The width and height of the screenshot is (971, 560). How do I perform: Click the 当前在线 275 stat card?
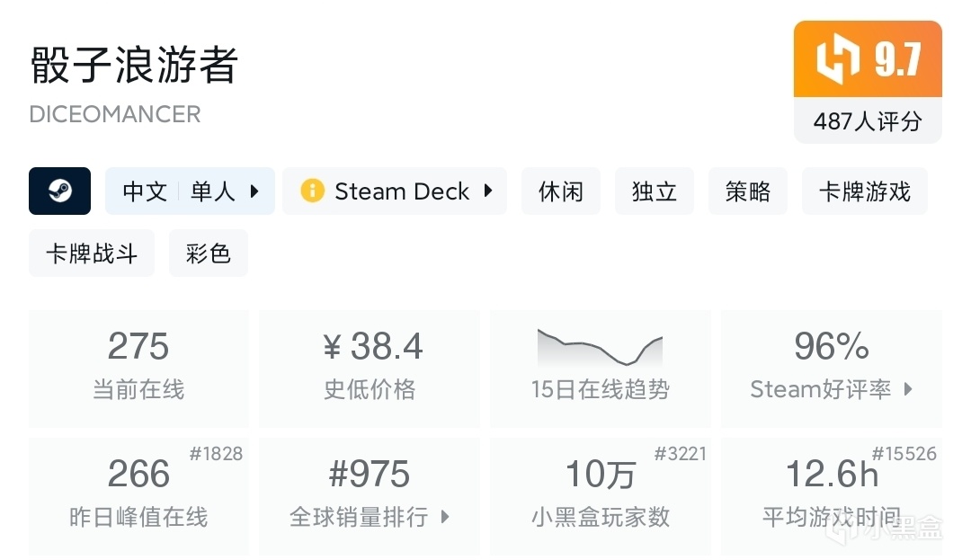[138, 369]
